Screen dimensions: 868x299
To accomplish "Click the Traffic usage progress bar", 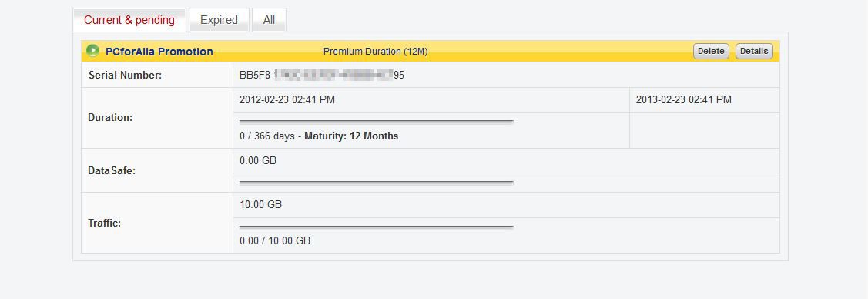I will click(377, 227).
